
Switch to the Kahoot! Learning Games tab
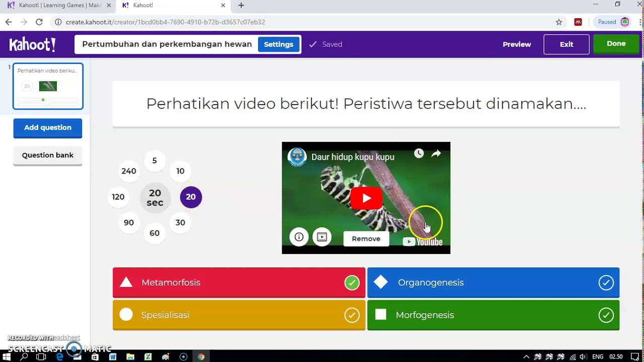(59, 6)
